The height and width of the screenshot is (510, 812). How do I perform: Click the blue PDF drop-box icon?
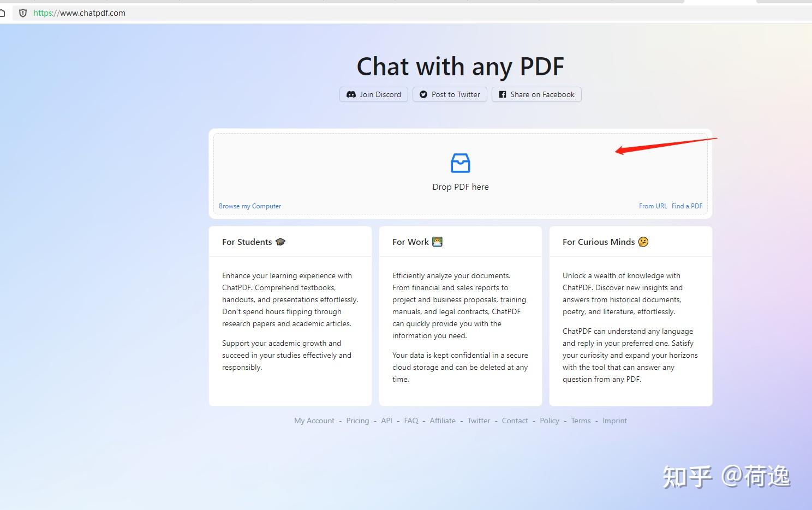point(460,163)
